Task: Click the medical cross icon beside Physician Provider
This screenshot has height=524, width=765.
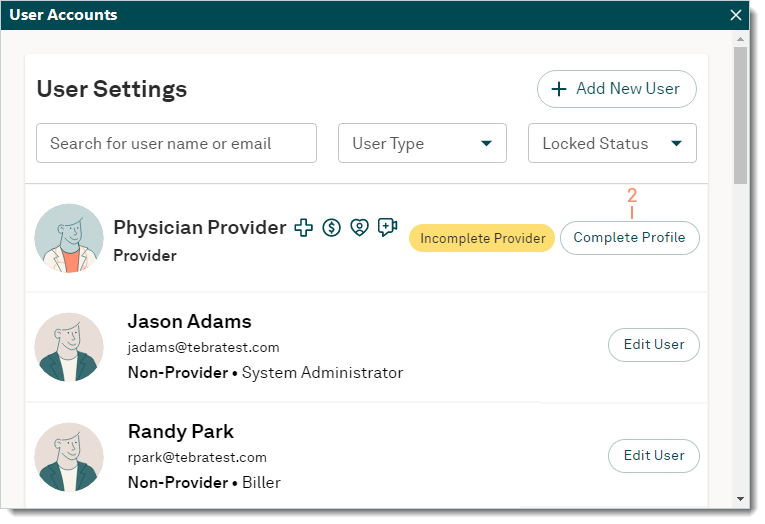Action: (x=303, y=228)
